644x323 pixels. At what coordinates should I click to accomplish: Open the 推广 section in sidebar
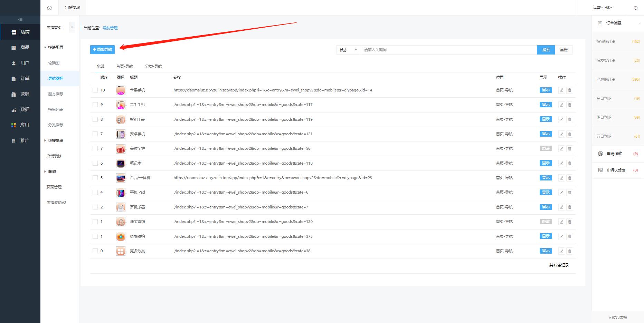click(x=20, y=140)
